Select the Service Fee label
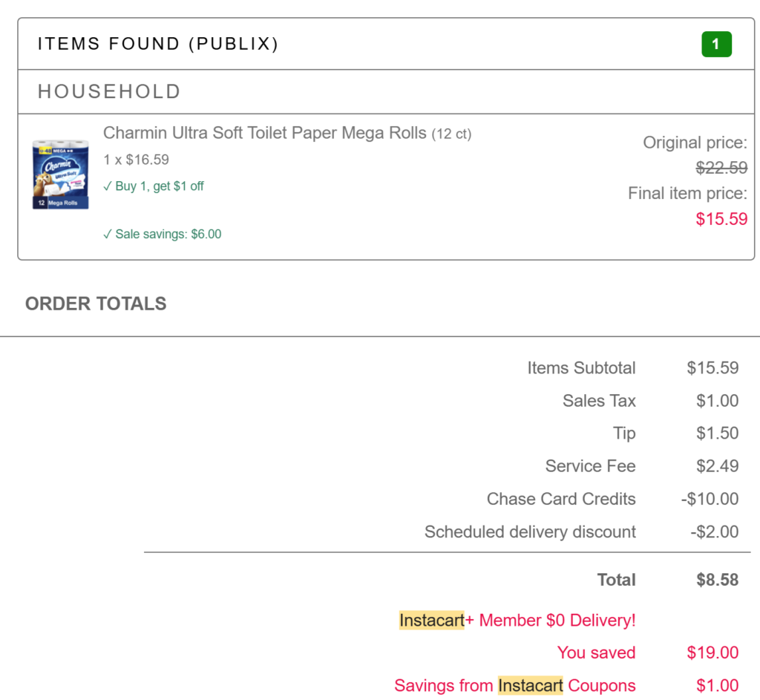This screenshot has width=760, height=700. tap(590, 466)
